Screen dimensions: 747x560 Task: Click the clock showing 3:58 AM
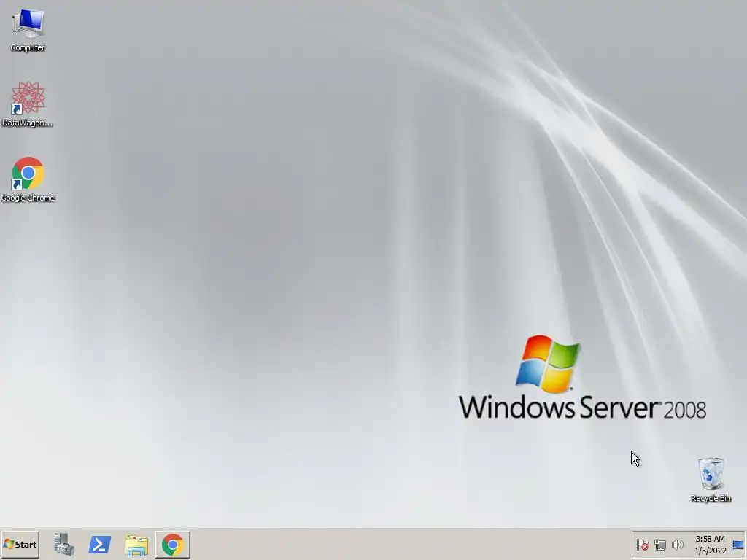click(710, 544)
